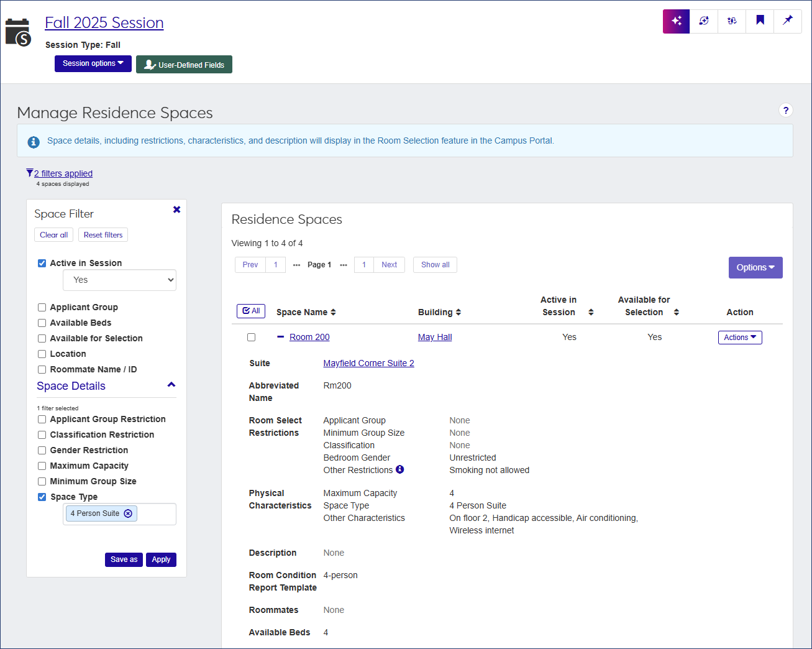Open the Options menu on Residence Spaces
This screenshot has width=812, height=649.
(x=755, y=267)
